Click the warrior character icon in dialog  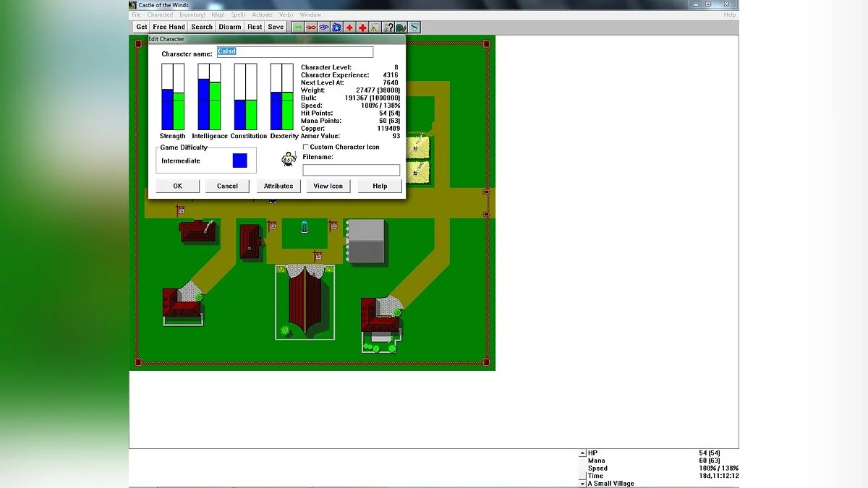(x=289, y=158)
